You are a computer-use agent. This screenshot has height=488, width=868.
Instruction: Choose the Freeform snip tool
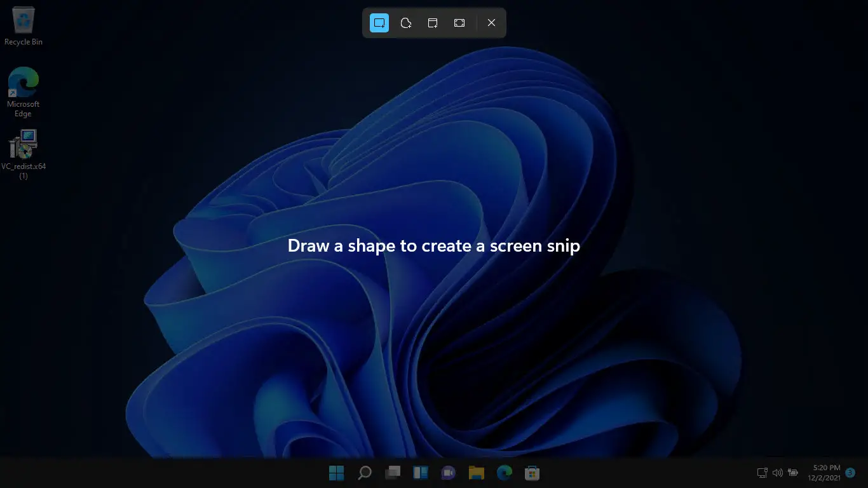coord(406,23)
